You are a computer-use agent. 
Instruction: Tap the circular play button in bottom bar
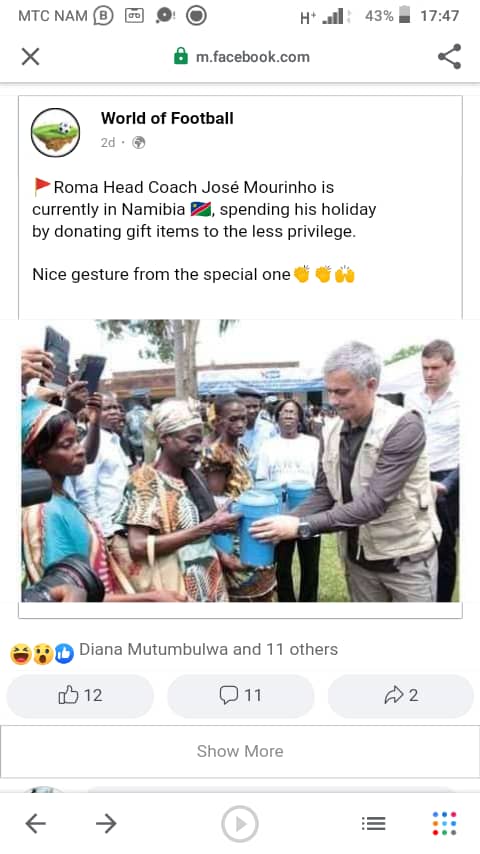pyautogui.click(x=240, y=824)
